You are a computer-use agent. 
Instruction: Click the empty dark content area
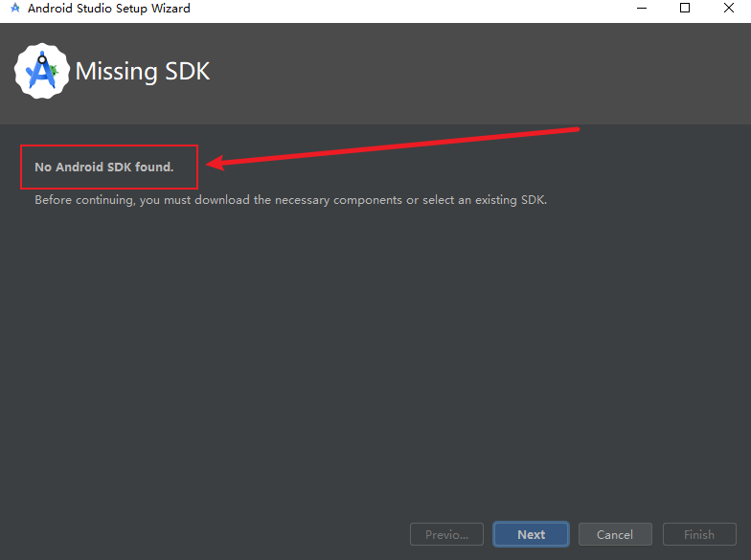coord(374,364)
